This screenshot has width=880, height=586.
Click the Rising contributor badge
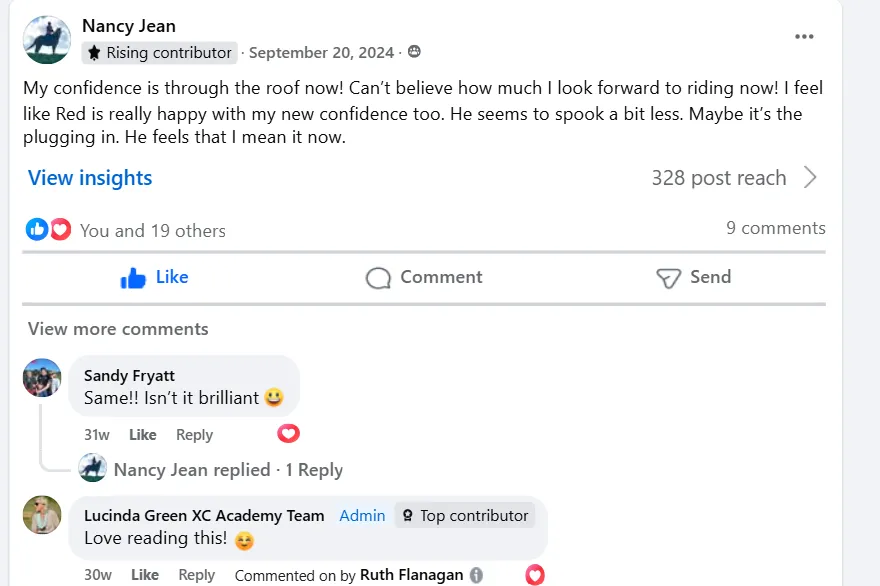tap(160, 53)
